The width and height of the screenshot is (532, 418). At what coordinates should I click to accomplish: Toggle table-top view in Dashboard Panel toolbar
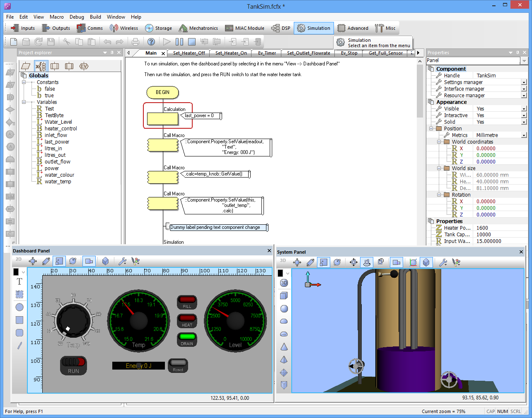(89, 261)
